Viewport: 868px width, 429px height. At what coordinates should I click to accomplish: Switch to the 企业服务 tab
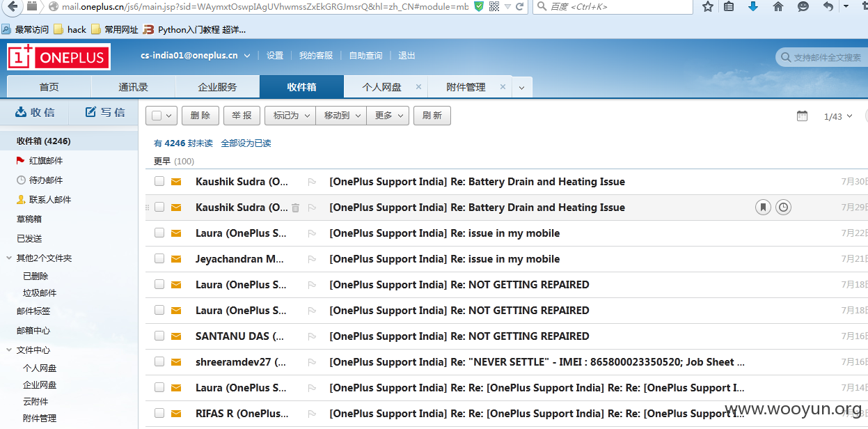coord(217,87)
